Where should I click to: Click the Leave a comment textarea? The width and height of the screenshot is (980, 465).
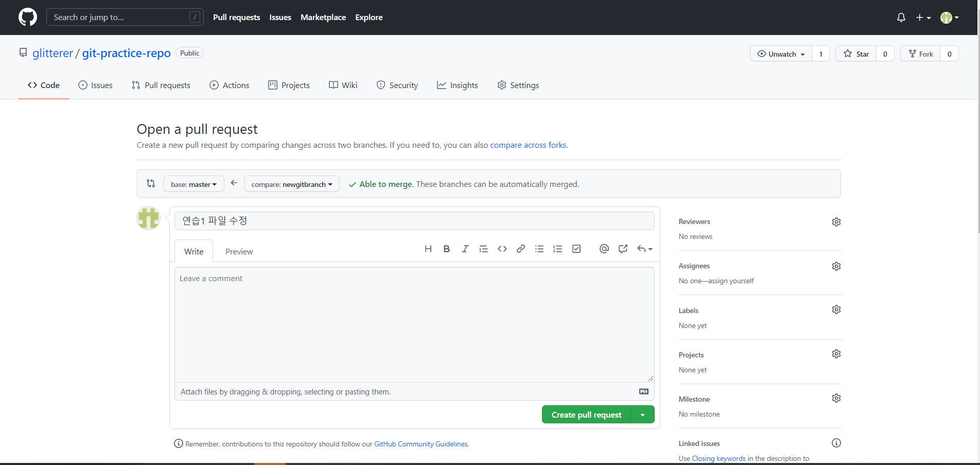[x=414, y=324]
